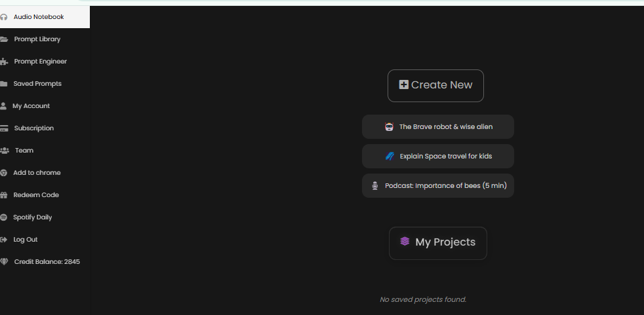Click the Spotify icon beside Spotify Daily
Viewport: 644px width, 315px height.
4,217
